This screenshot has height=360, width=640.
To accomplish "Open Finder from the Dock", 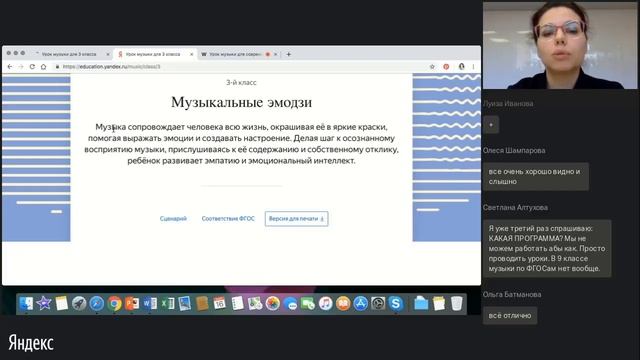I will tap(26, 304).
